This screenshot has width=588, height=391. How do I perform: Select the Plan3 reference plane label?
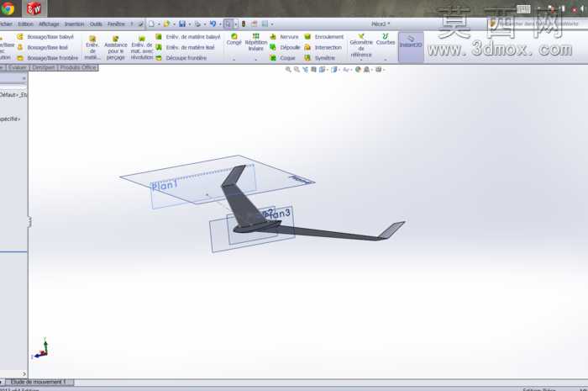point(277,214)
